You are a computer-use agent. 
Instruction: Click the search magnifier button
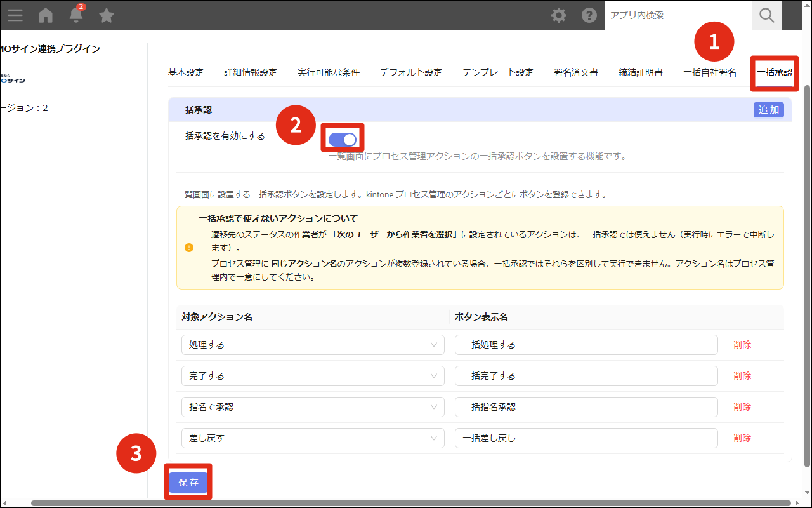coord(767,15)
